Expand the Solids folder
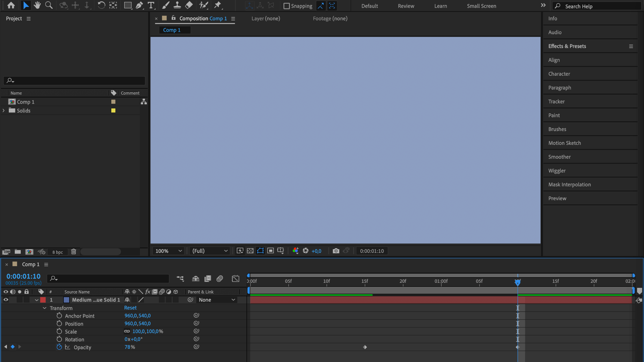This screenshot has width=644, height=362. coord(4,111)
